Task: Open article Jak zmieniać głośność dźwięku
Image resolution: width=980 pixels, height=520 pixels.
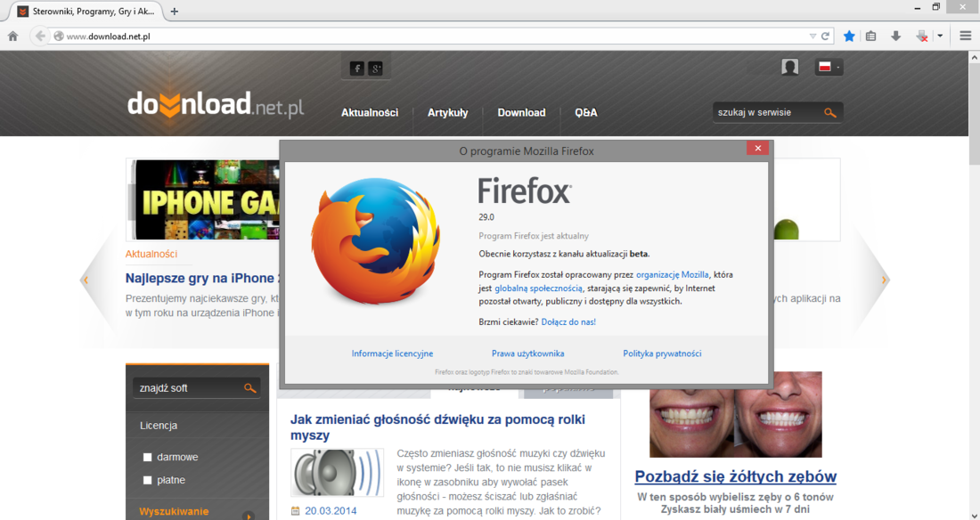Action: point(437,427)
